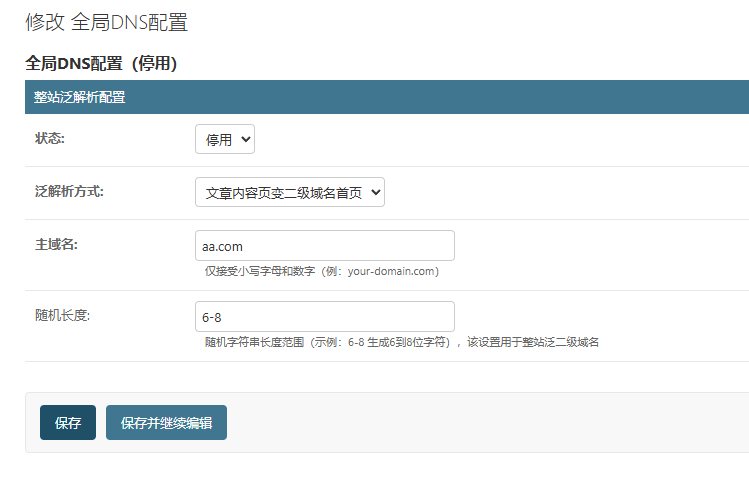This screenshot has width=749, height=502.
Task: Click the 主域名 field label
Action: pos(56,245)
